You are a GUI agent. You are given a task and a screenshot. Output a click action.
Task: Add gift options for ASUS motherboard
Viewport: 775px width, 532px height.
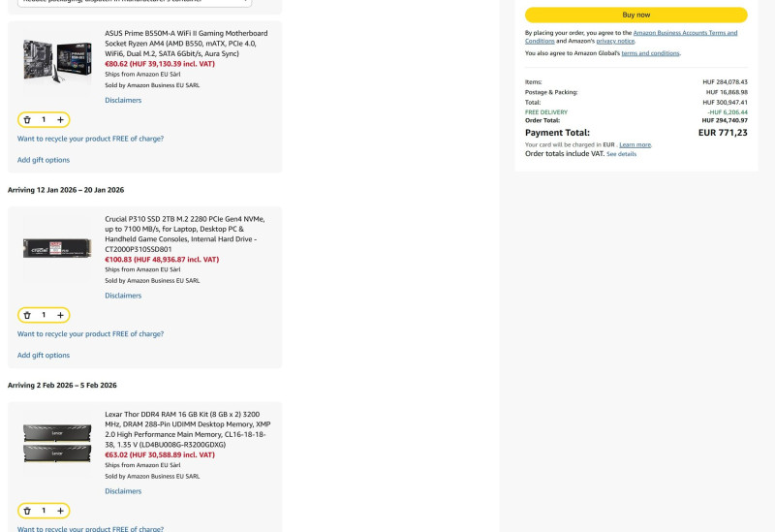[44, 160]
